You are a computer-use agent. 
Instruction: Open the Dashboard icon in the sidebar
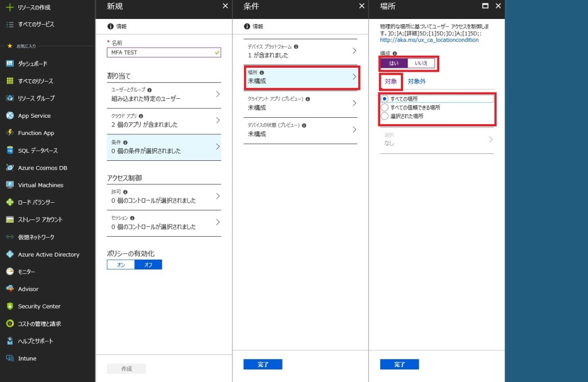click(x=10, y=63)
